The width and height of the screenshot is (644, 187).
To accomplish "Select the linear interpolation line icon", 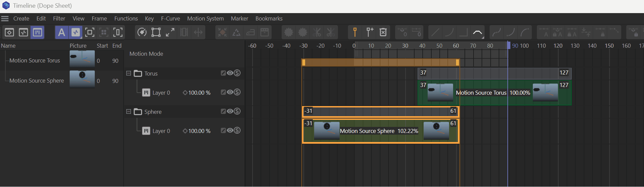I will click(435, 32).
